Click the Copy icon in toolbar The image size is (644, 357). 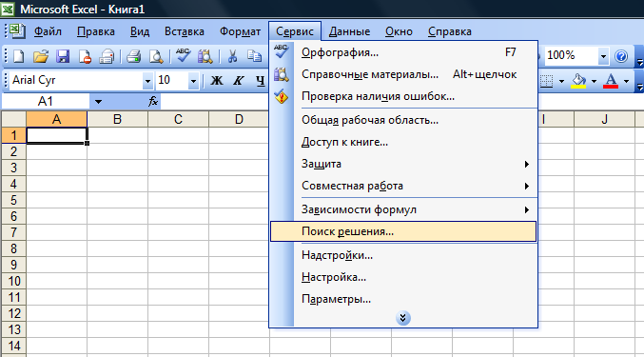coord(254,56)
